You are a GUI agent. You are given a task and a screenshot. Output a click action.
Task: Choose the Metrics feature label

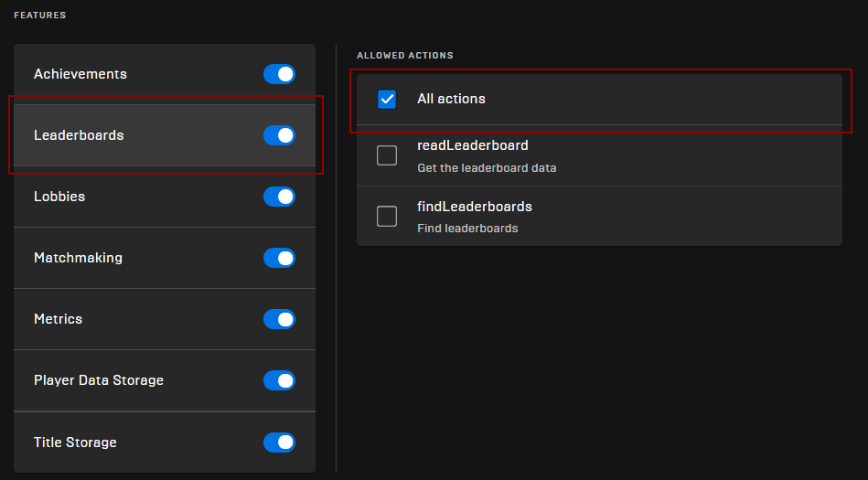click(59, 319)
